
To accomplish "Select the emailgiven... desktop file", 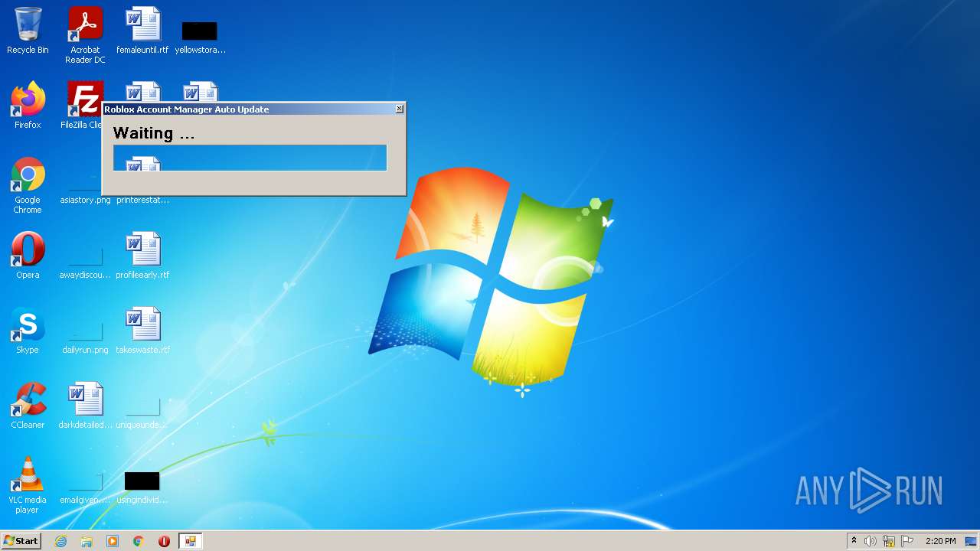I will click(x=85, y=487).
